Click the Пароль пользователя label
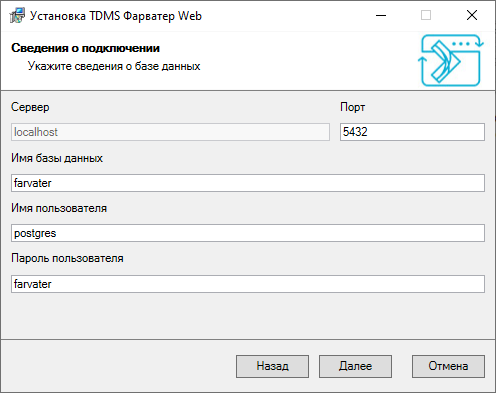Screen dimensions: 496x393 [67, 258]
